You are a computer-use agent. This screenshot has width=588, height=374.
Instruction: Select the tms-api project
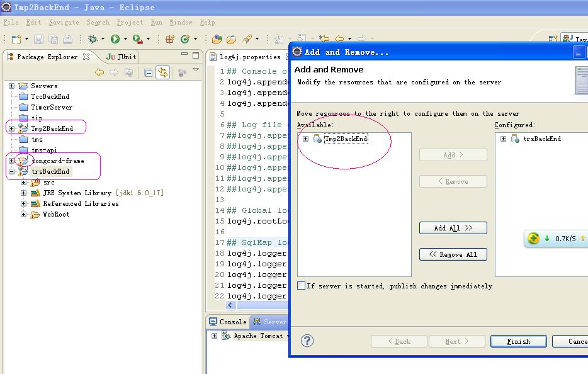[x=44, y=150]
